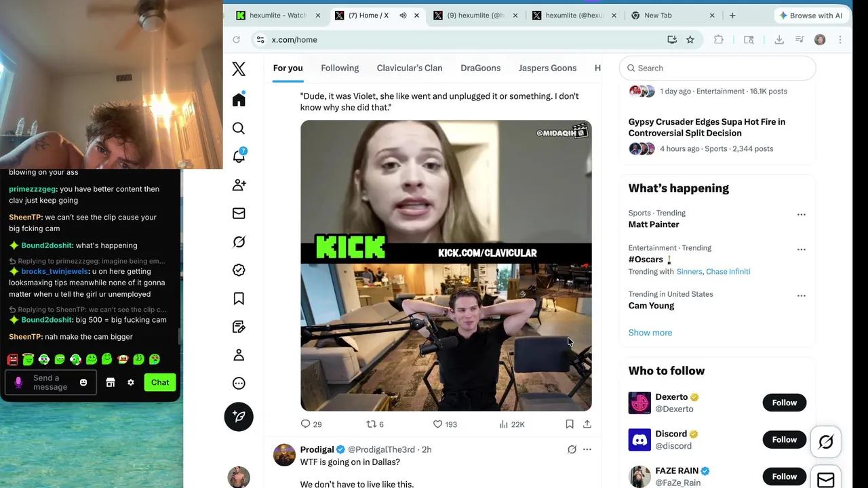This screenshot has height=488, width=868.
Task: Open Articles compose-note icon in sidebar
Action: coord(239,327)
